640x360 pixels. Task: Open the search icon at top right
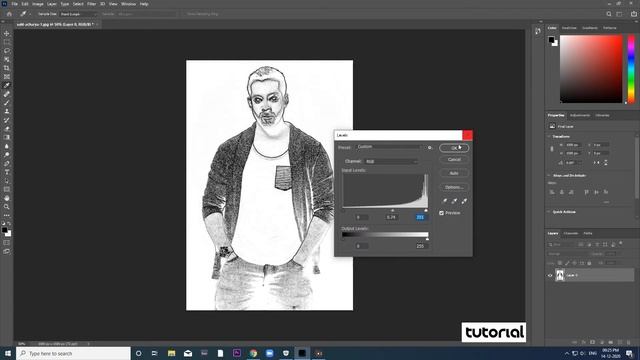point(609,14)
